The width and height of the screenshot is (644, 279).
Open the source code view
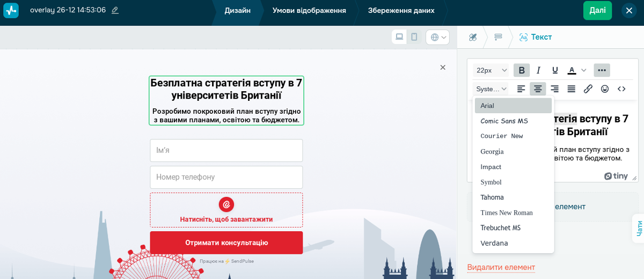point(621,89)
